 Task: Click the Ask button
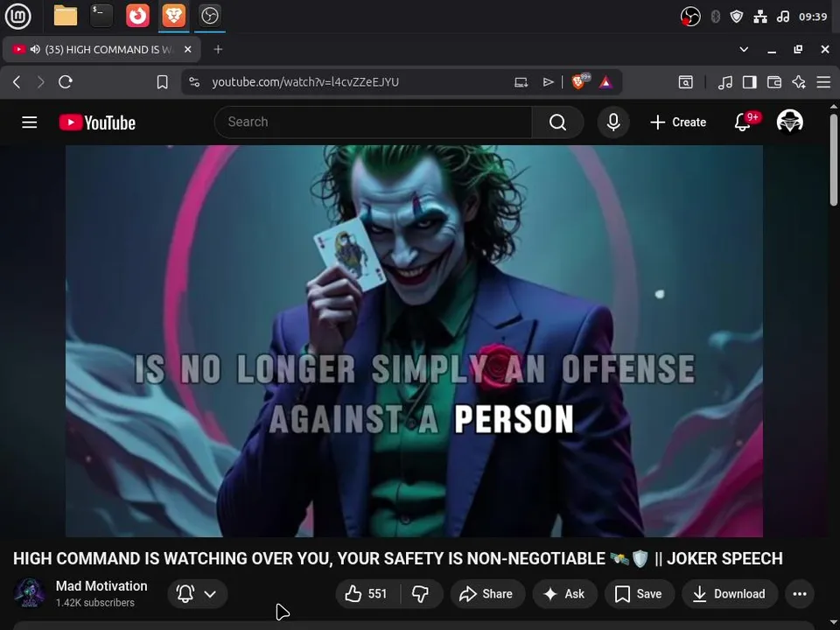click(x=564, y=593)
